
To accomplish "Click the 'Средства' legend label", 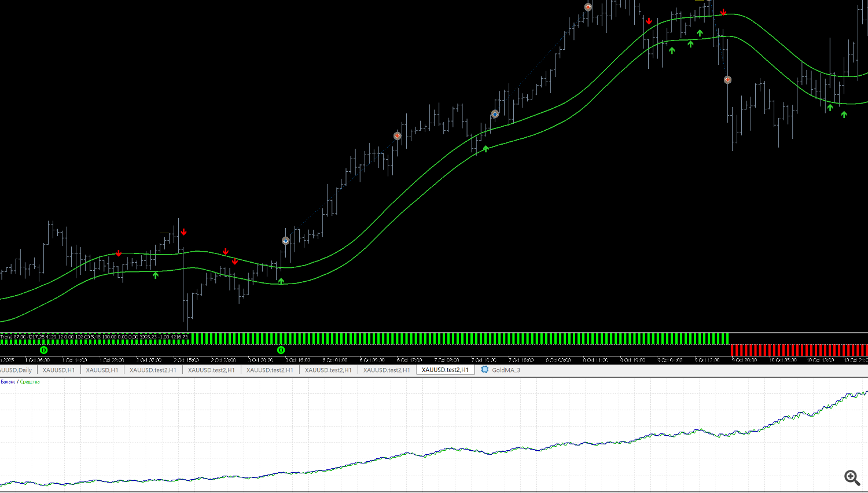I will 30,382.
